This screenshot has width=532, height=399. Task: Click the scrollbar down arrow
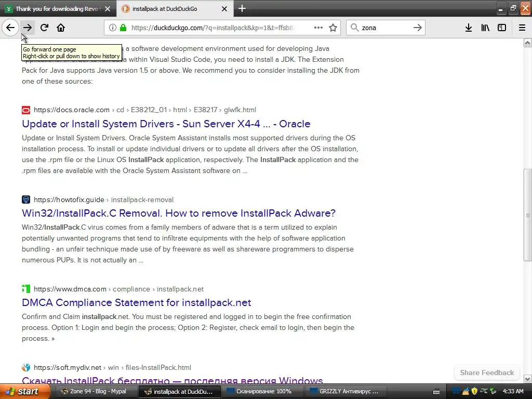(x=528, y=379)
